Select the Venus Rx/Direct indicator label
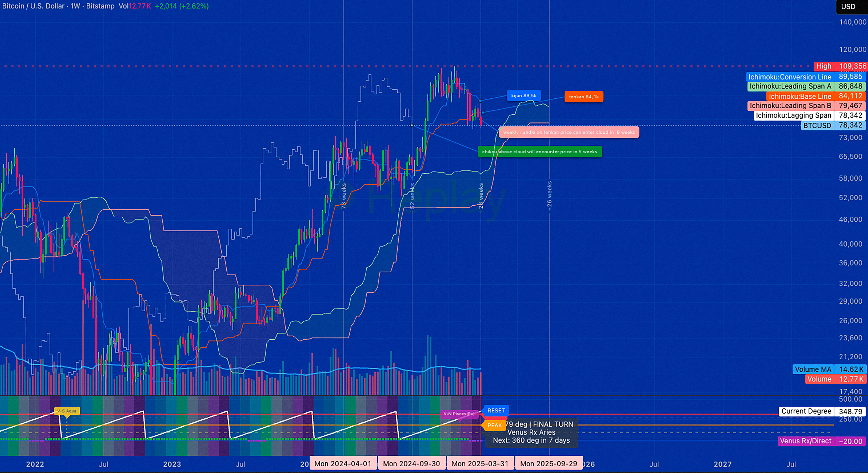 pyautogui.click(x=805, y=441)
